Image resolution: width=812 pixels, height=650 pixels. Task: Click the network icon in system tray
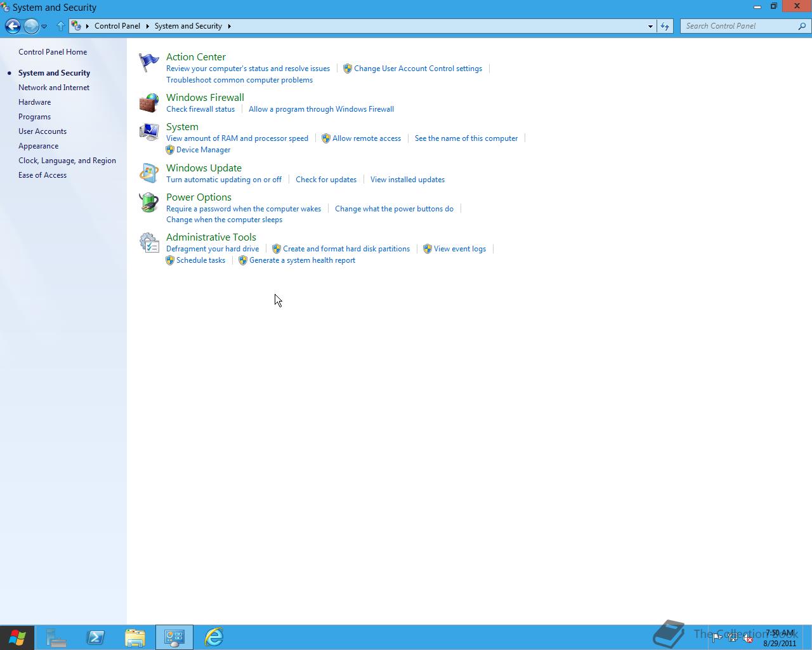733,639
